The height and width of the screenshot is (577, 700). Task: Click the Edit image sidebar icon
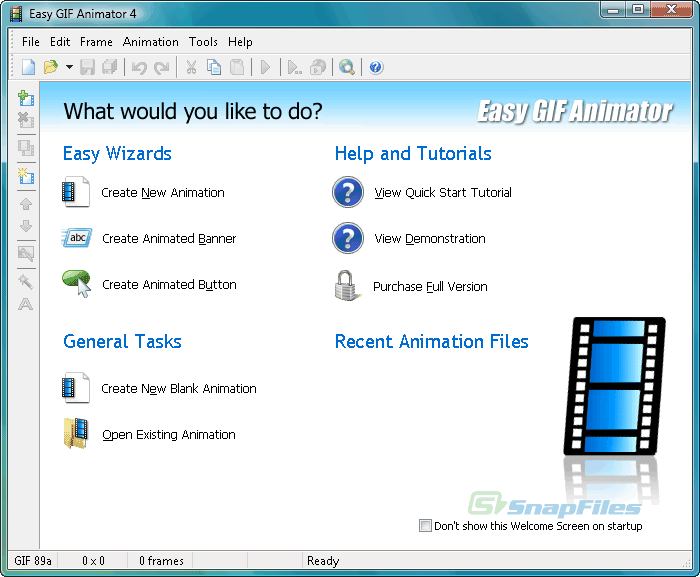[26, 254]
